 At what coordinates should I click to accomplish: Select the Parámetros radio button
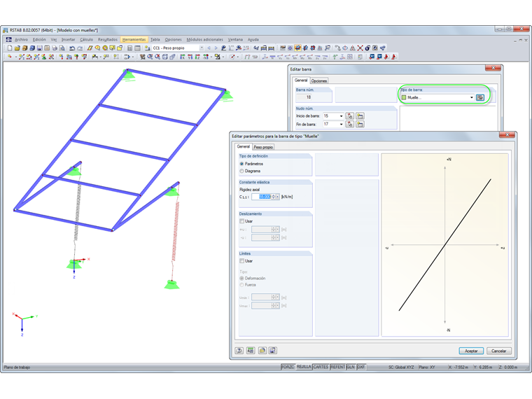pyautogui.click(x=242, y=164)
